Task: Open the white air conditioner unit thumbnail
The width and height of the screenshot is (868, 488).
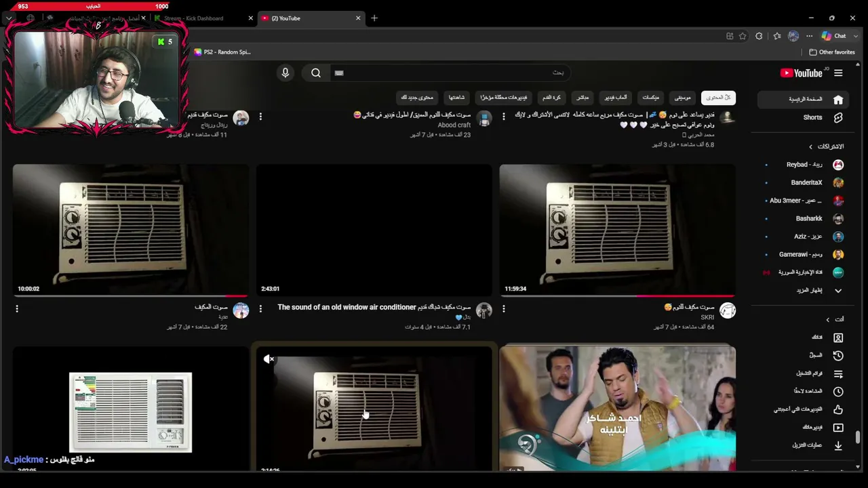Action: (131, 408)
